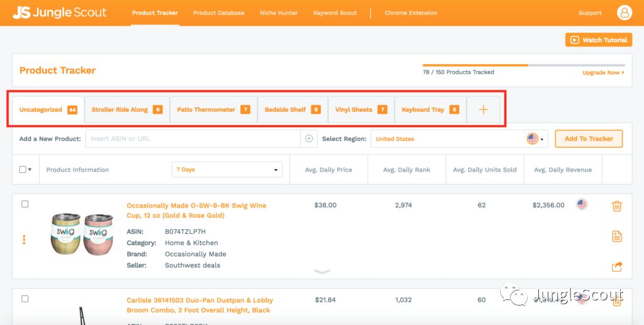
Task: Check the select-all checkbox in table header
Action: click(x=23, y=170)
